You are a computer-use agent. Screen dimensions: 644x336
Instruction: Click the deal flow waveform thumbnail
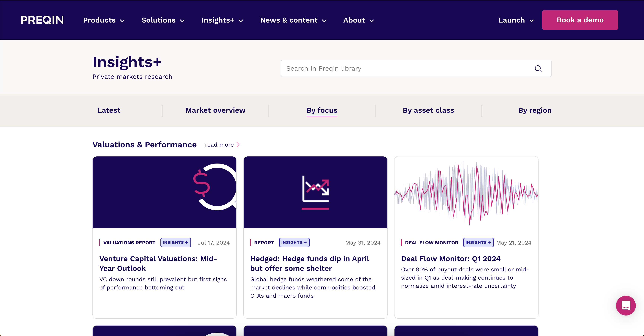pyautogui.click(x=466, y=192)
